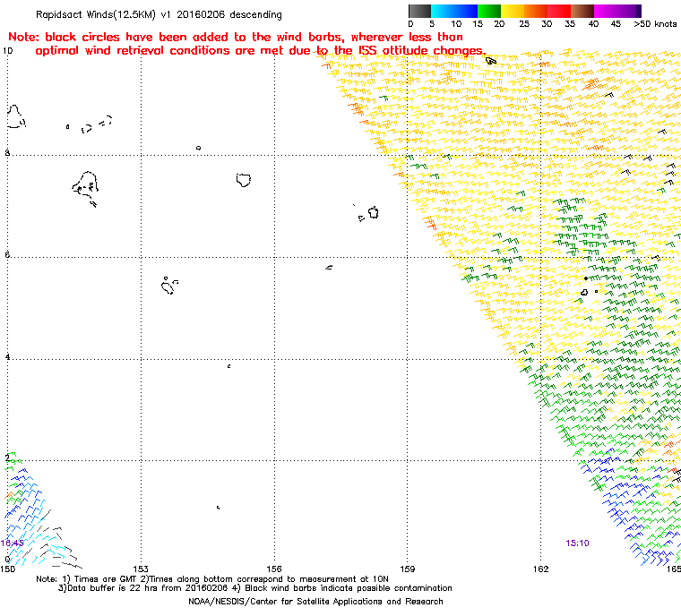Click the '159' longitude axis label
The image size is (681, 616).
click(408, 569)
